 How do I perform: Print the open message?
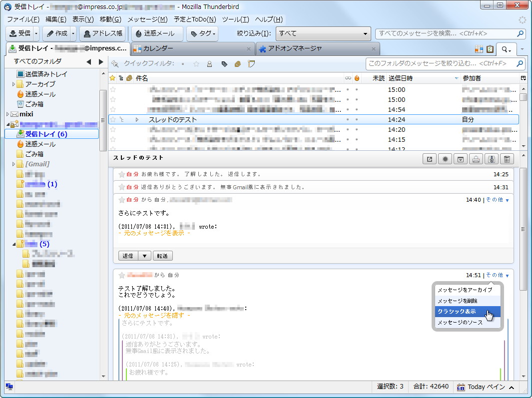[476, 158]
